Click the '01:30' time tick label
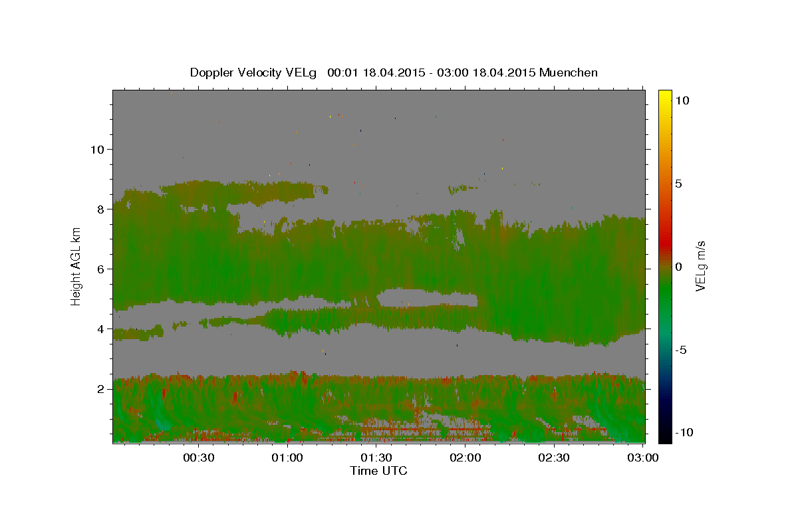Screen dimensions: 798x532 [x=376, y=458]
